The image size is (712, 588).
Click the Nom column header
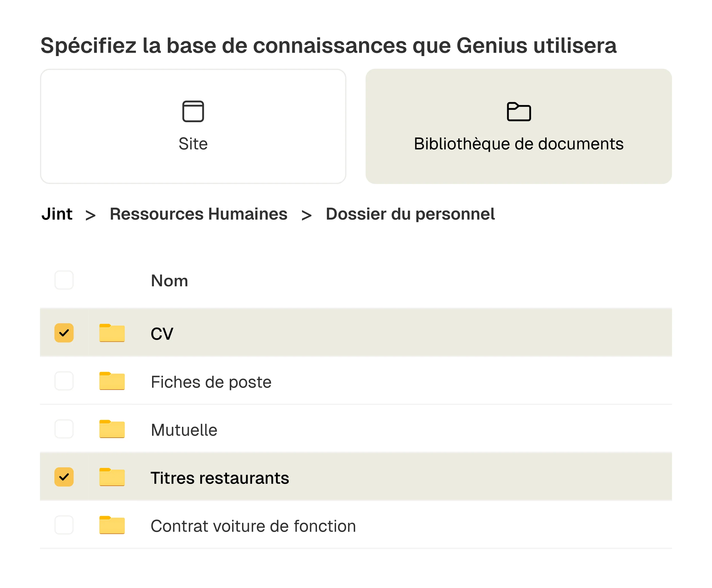[x=169, y=281]
